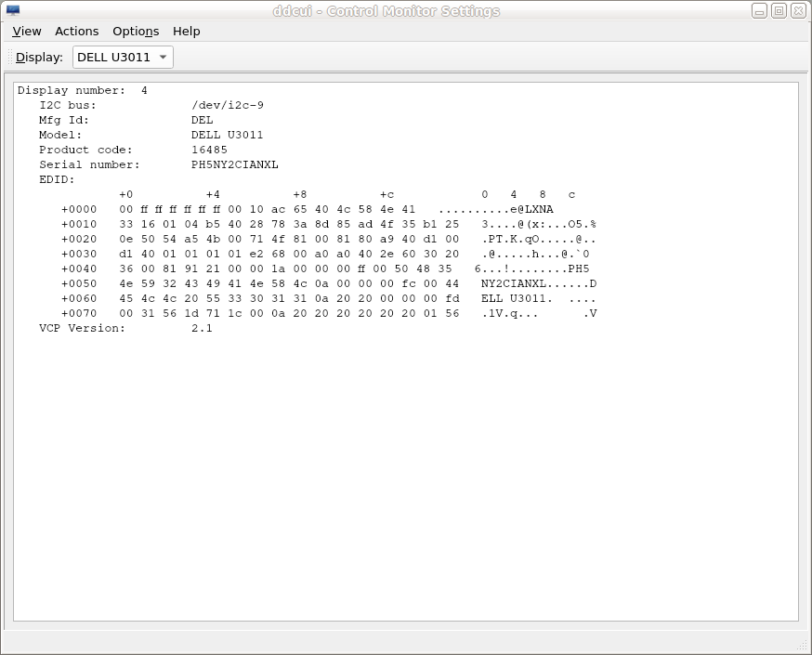Click the toolbar grip handle beside Display label
This screenshot has width=812, height=655.
[10, 58]
